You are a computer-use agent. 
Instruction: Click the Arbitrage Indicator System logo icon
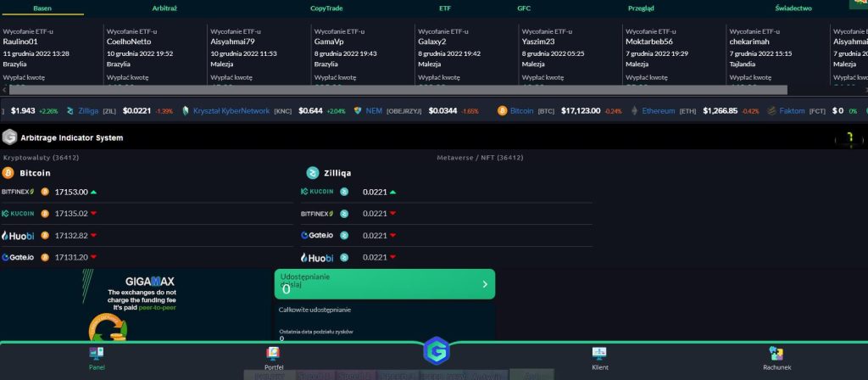[x=9, y=137]
